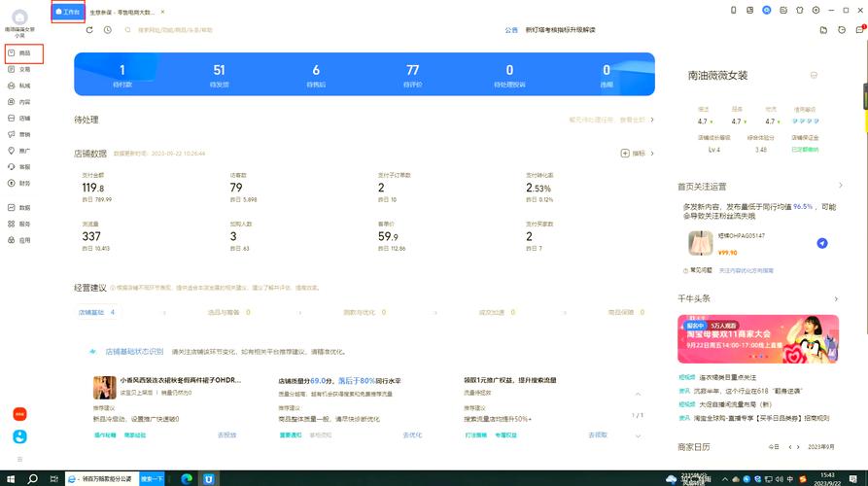This screenshot has width=868, height=486.
Task: Click the top search input field
Action: tap(175, 30)
